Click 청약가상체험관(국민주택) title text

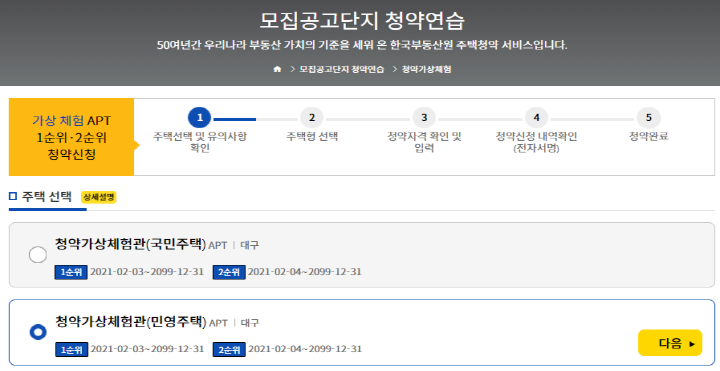(x=130, y=244)
